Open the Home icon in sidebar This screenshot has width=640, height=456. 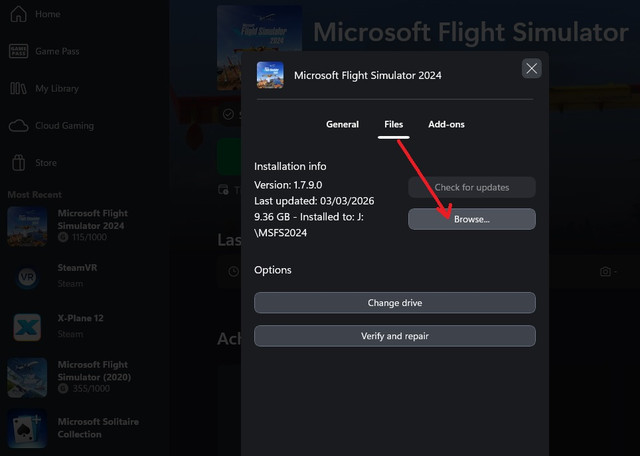tap(18, 14)
